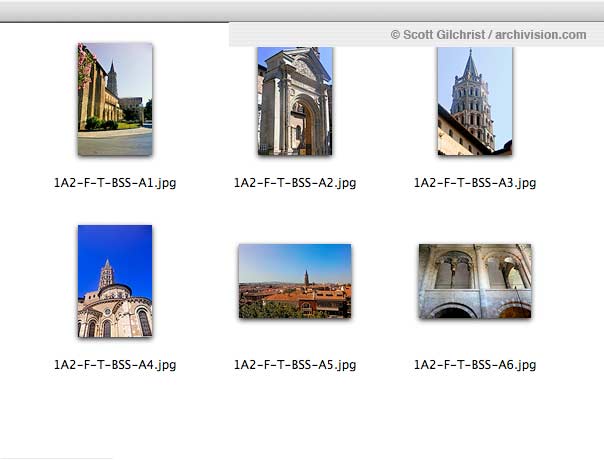Click the file name 1A2-F-T-BSS-A2.jpg
604x460 pixels.
tap(295, 183)
